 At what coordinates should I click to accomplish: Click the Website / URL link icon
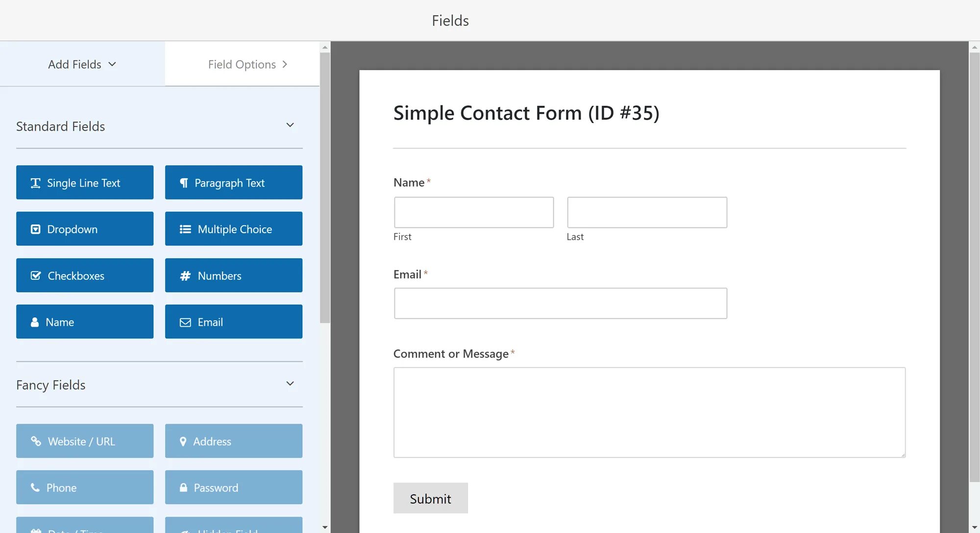[36, 441]
